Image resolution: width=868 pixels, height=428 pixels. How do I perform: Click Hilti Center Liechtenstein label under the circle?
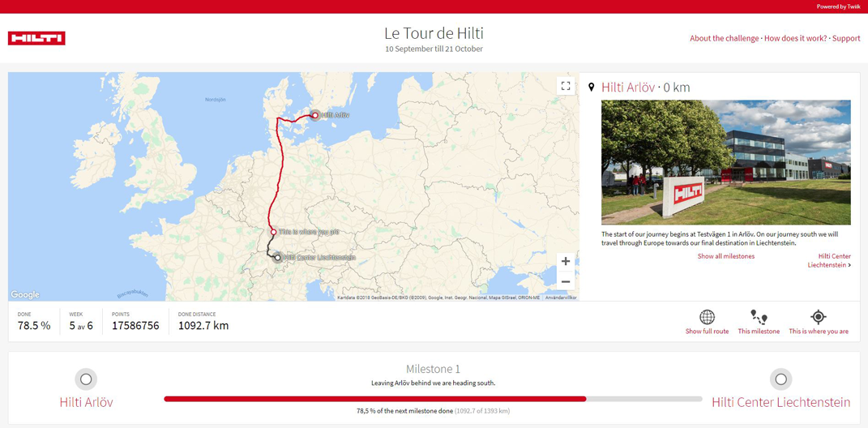click(x=781, y=403)
